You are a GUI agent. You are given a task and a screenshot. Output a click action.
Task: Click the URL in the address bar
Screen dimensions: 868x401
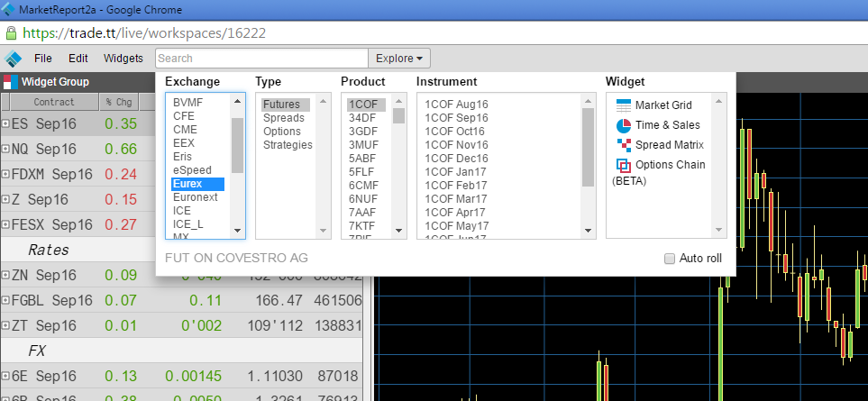pos(144,33)
